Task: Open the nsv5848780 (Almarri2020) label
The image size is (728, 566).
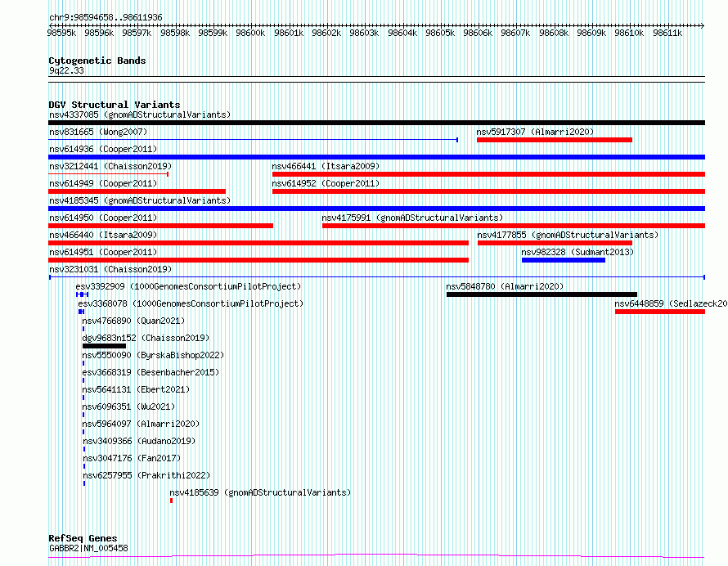Action: (505, 286)
